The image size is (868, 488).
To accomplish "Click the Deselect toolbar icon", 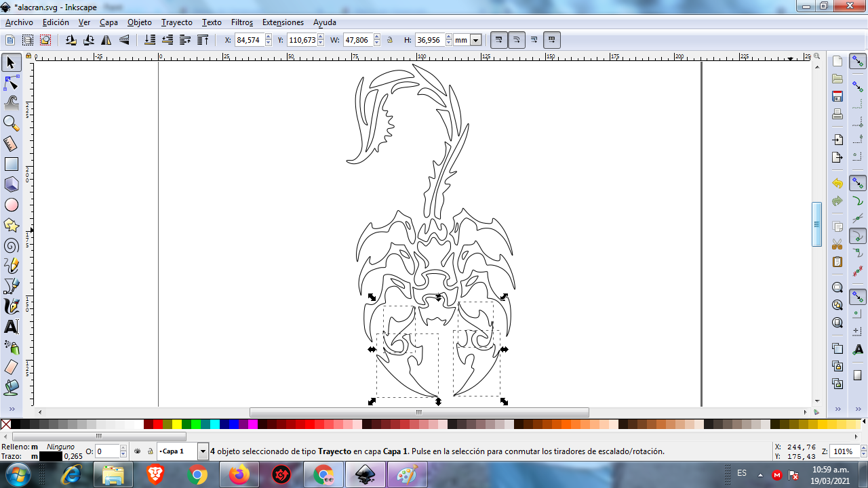I will tap(45, 40).
